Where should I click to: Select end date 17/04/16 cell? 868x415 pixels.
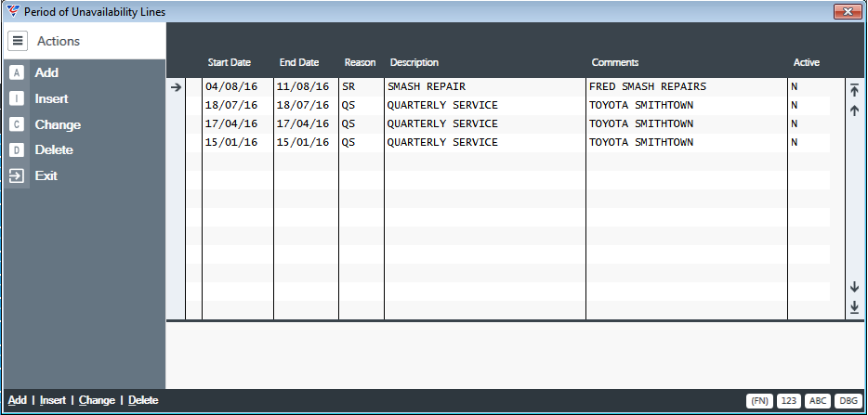pos(303,123)
